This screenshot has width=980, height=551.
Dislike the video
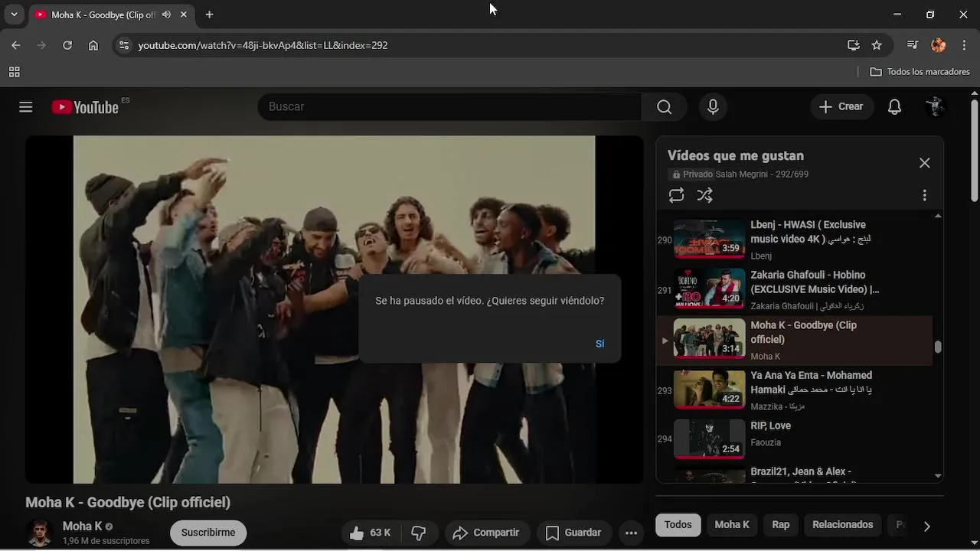coord(419,533)
